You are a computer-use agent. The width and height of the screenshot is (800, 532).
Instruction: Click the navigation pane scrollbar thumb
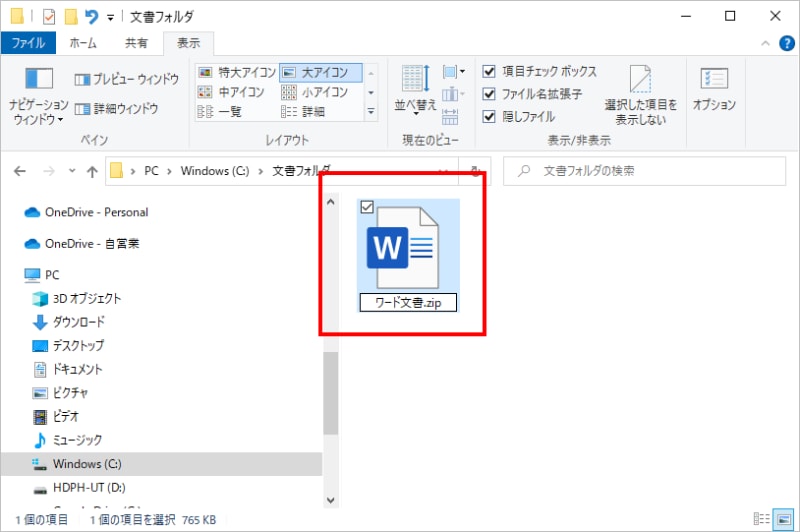tap(331, 393)
